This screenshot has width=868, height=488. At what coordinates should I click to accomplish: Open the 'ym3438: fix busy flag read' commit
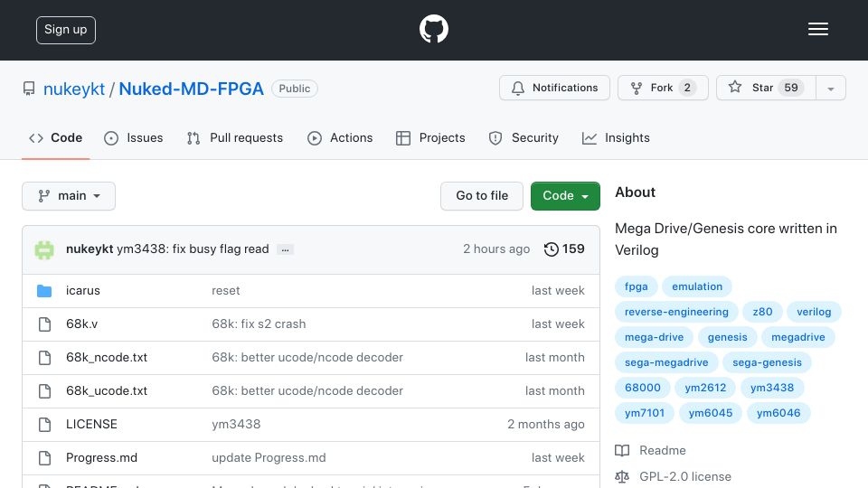point(193,249)
